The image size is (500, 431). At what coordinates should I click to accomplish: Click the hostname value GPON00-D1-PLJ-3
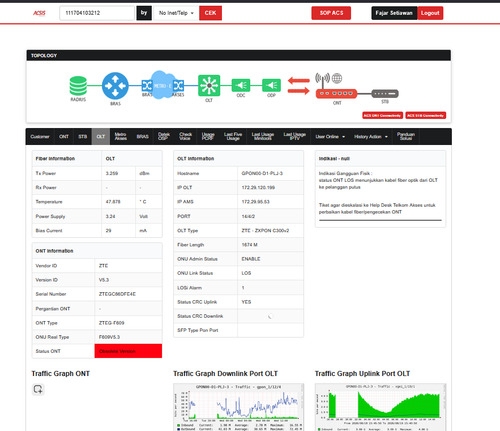pos(262,173)
